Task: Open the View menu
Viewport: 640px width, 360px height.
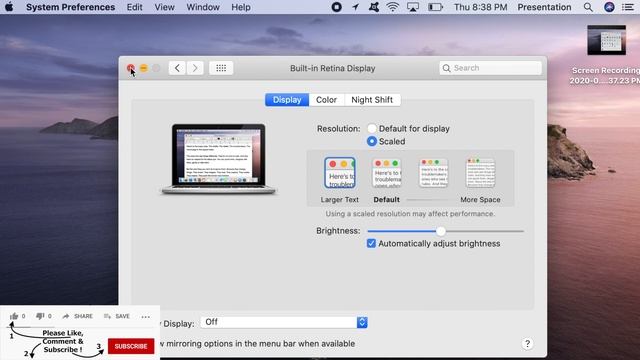Action: (x=164, y=7)
